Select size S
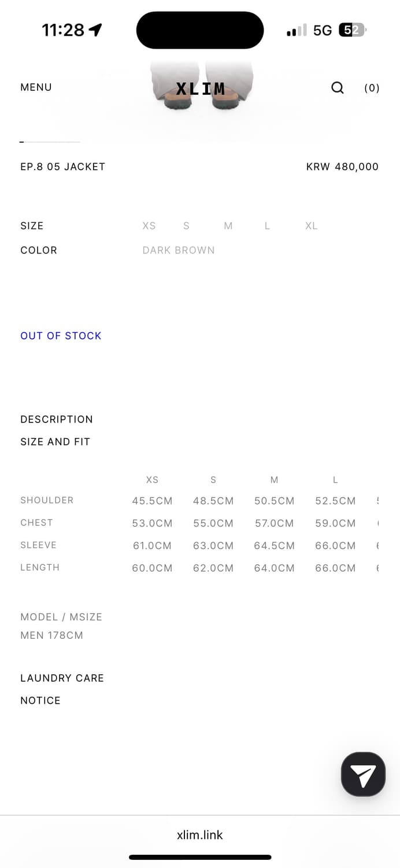Screen dimensions: 400x868 tap(186, 226)
